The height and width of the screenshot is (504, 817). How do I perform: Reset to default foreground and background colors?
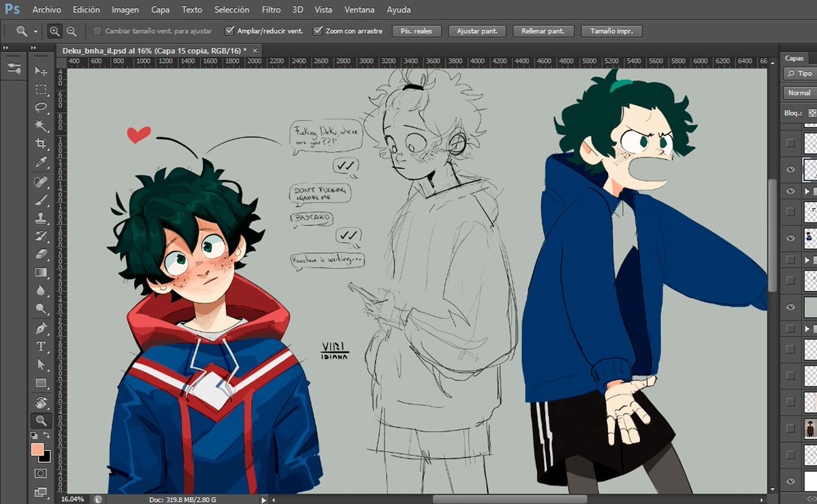coord(34,435)
